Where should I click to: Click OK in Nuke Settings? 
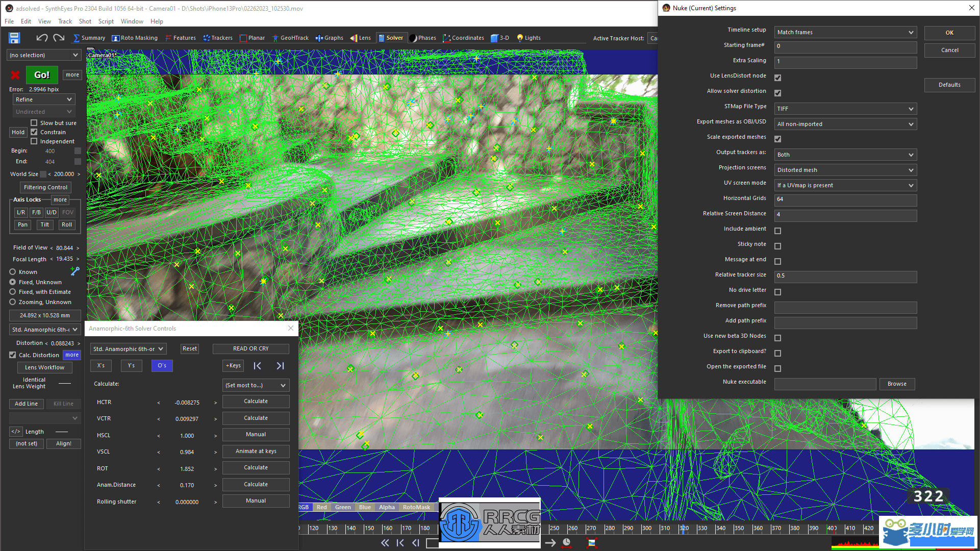(x=949, y=33)
